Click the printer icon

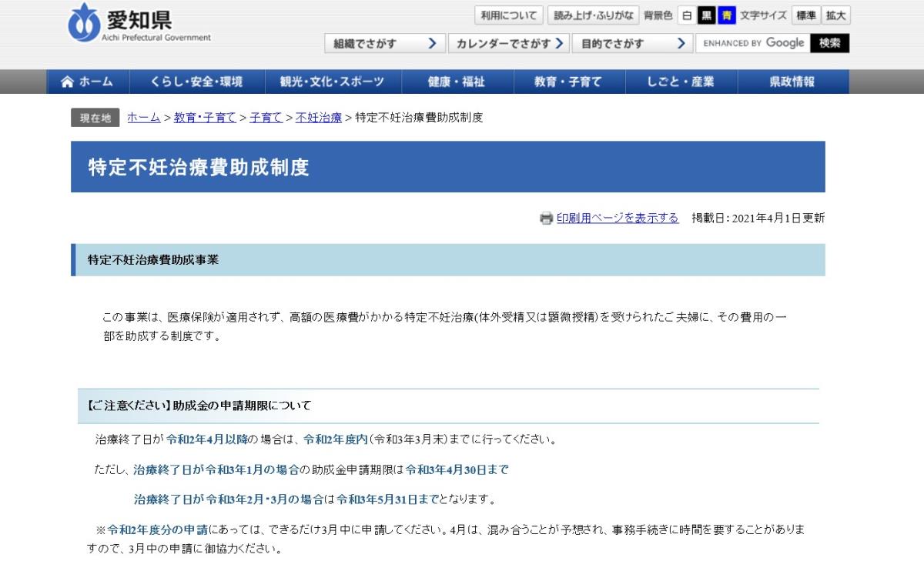coord(546,219)
